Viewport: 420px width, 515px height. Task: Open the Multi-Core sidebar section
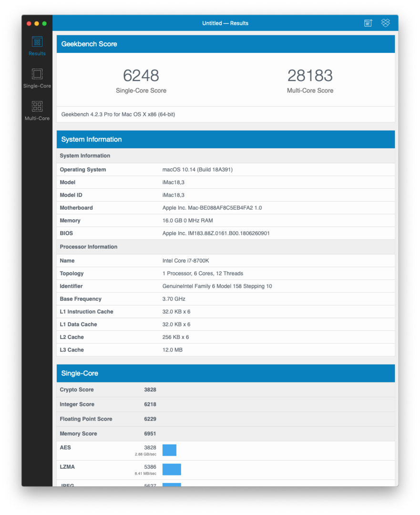click(37, 111)
